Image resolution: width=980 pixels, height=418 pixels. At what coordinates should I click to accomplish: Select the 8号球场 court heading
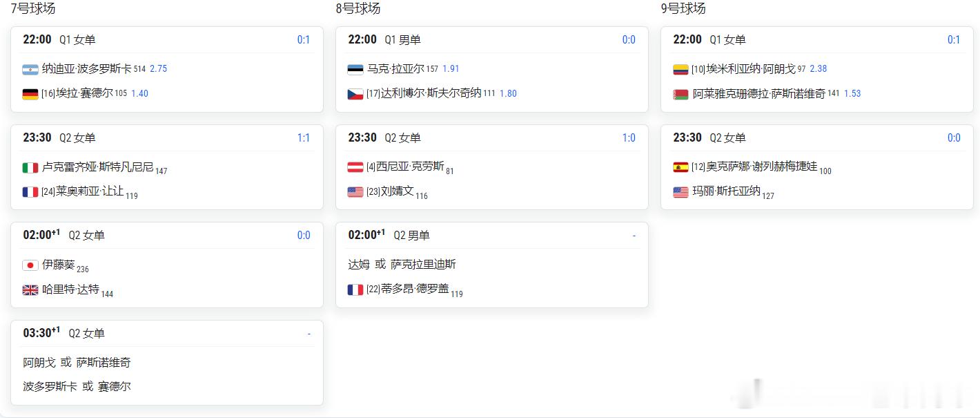[358, 8]
